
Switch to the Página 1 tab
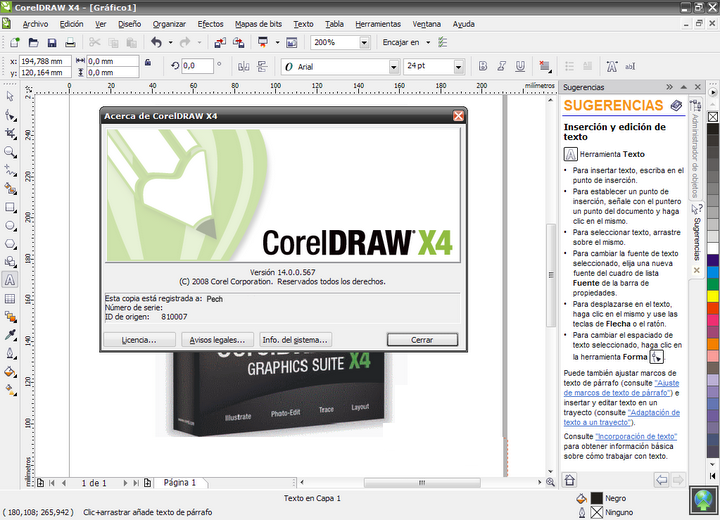tap(179, 482)
